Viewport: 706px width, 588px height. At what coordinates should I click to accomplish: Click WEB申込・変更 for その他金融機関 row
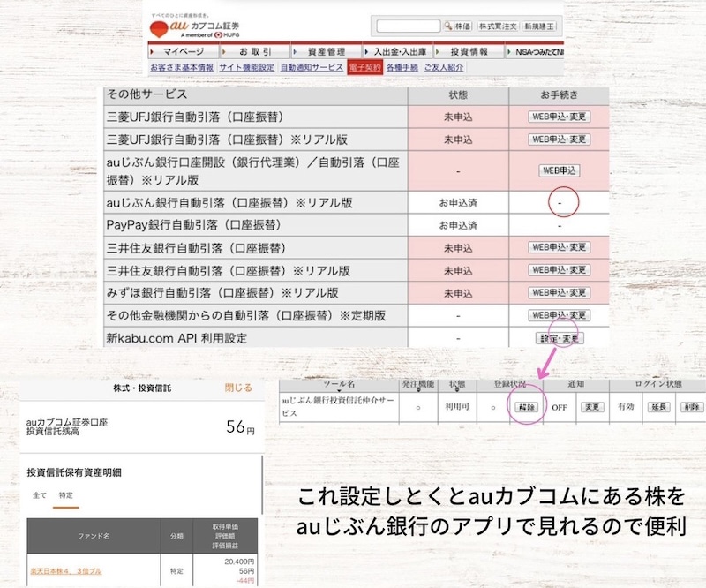pos(559,315)
